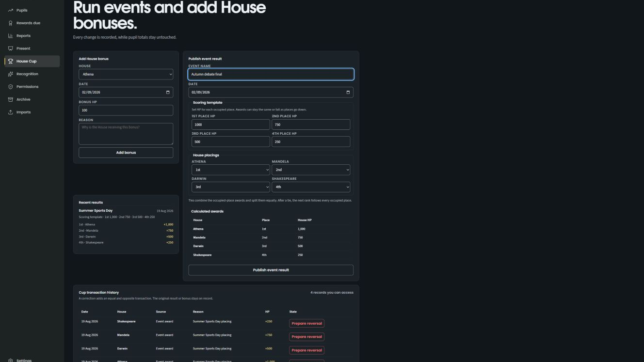Click the Add bonus button
The image size is (644, 362).
coord(126,153)
